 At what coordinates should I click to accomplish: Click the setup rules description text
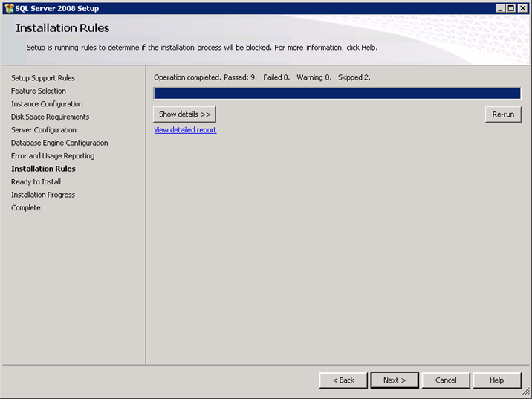202,48
